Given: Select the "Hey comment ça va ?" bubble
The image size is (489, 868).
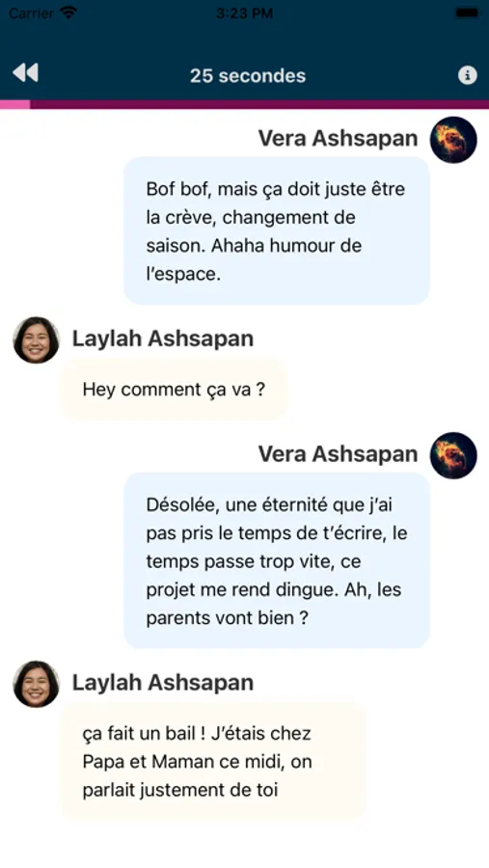Looking at the screenshot, I should tap(174, 390).
